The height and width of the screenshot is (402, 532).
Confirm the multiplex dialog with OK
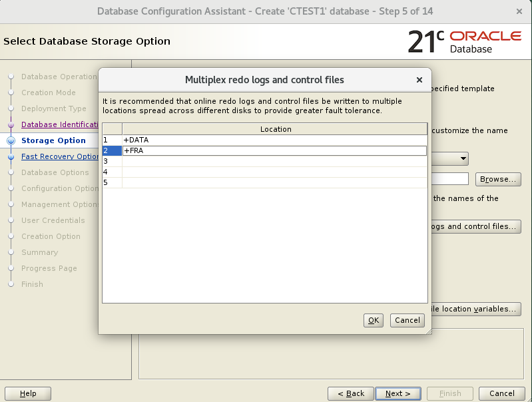click(374, 320)
